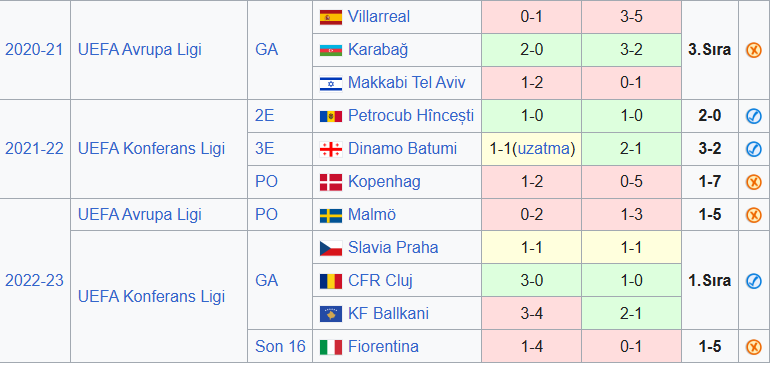Select the 1-1(uzatma) score cell
This screenshot has height=367, width=771.
coord(532,149)
